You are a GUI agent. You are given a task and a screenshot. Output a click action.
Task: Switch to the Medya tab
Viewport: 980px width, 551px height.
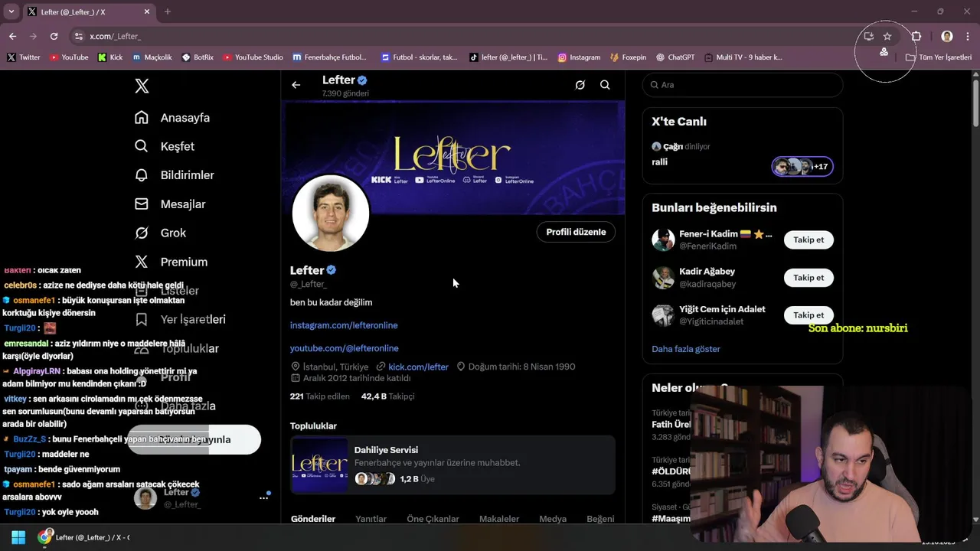pos(553,519)
